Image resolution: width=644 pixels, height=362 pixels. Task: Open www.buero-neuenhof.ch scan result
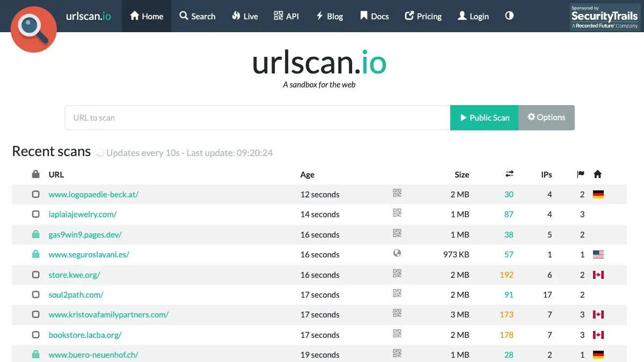(93, 354)
